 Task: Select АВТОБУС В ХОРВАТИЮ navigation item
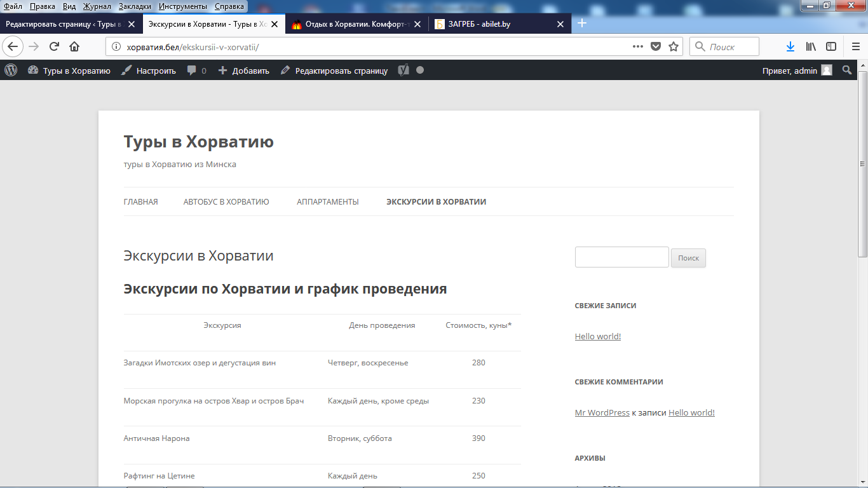[226, 202]
